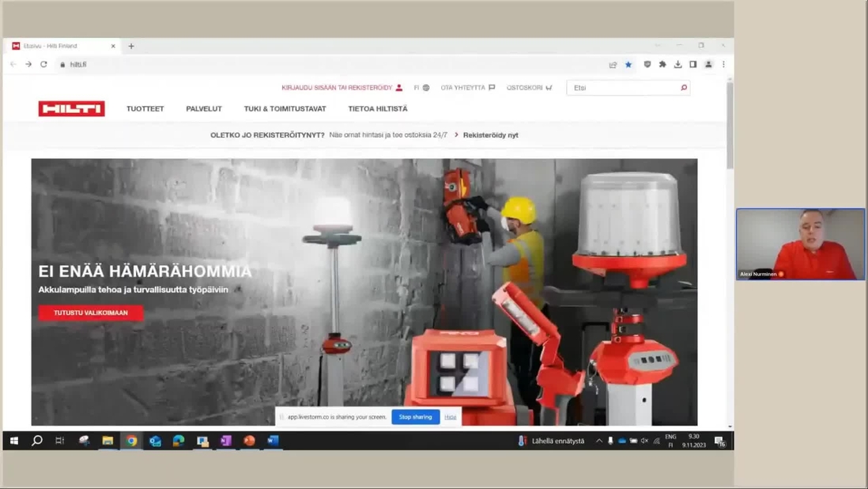
Task: Open the Tuotteet menu
Action: coord(145,108)
